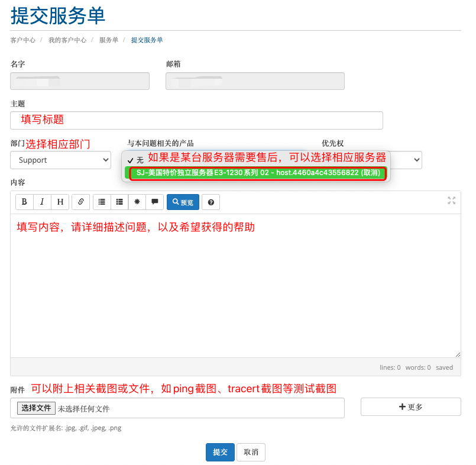Viewport: 476px width, 465px height.
Task: Click the 邮箱 email field
Action: tap(255, 81)
